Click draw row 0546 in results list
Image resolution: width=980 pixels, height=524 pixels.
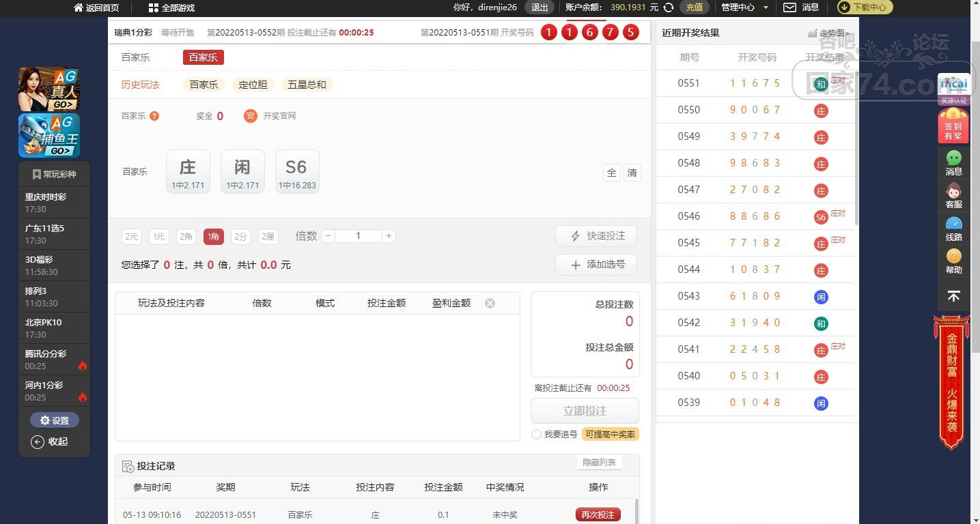point(755,216)
